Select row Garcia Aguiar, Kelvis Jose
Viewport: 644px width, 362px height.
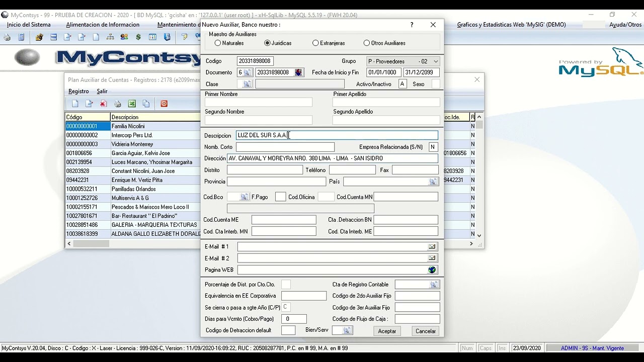click(133, 153)
